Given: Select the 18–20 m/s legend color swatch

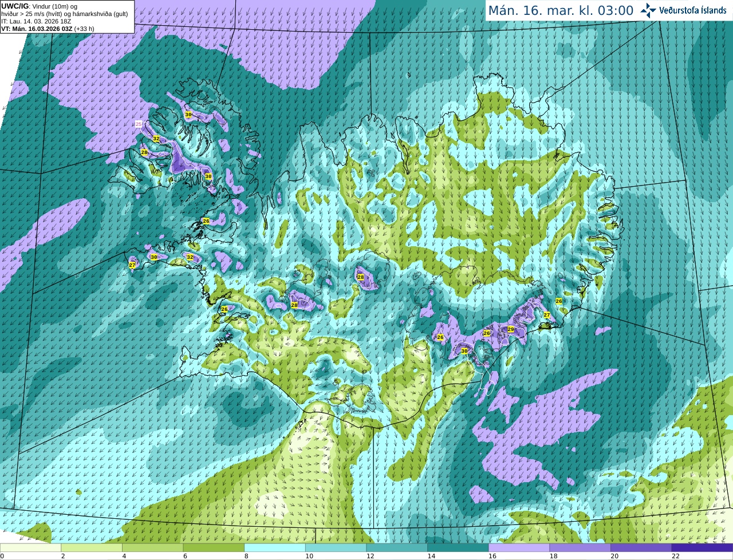Looking at the screenshot, I should point(580,547).
